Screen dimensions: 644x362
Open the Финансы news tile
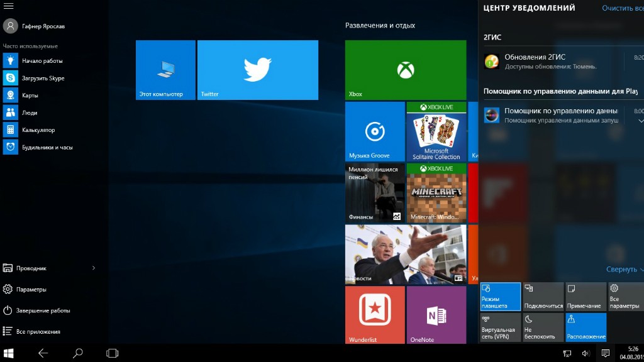pyautogui.click(x=375, y=193)
